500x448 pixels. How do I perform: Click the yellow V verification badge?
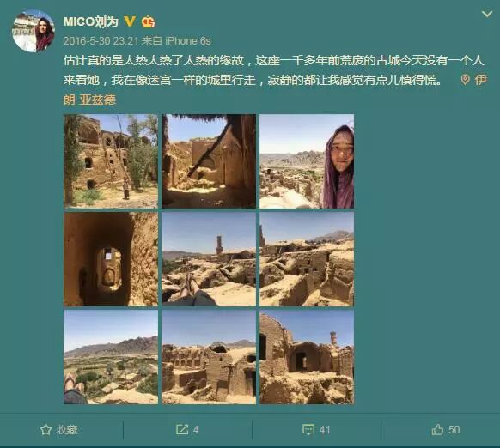(x=130, y=21)
